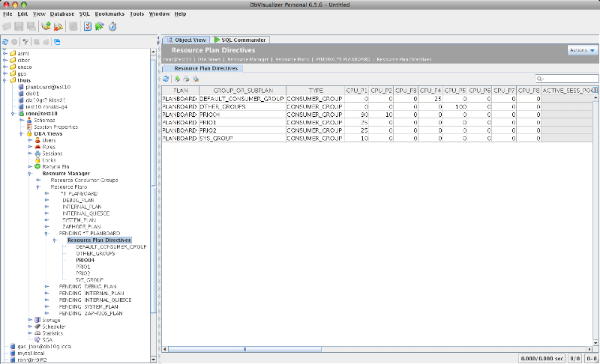Sort by CPU_P1 column header
This screenshot has width=600, height=364.
[357, 91]
